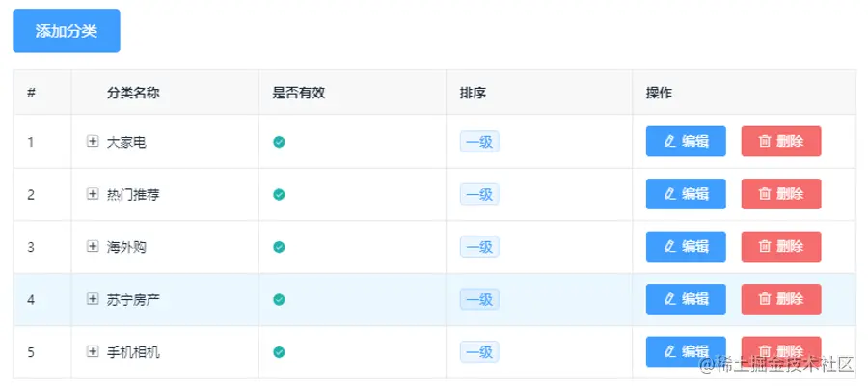Delete the 热门推荐 category
This screenshot has width=868, height=388.
(x=781, y=194)
